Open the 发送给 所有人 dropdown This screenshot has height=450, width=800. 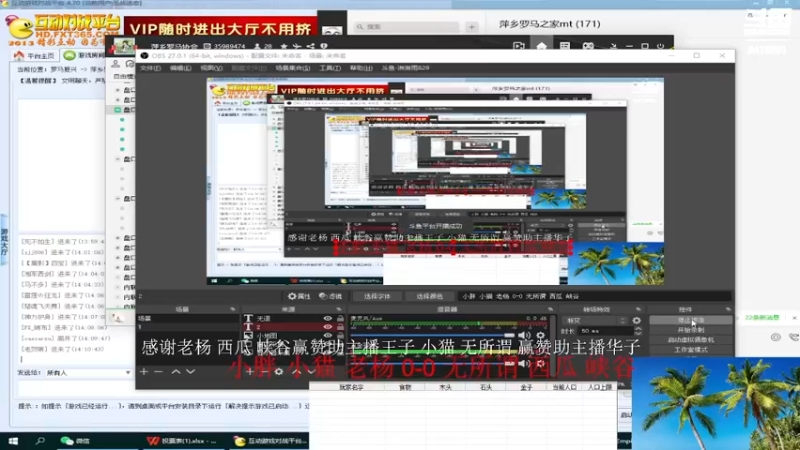point(89,373)
